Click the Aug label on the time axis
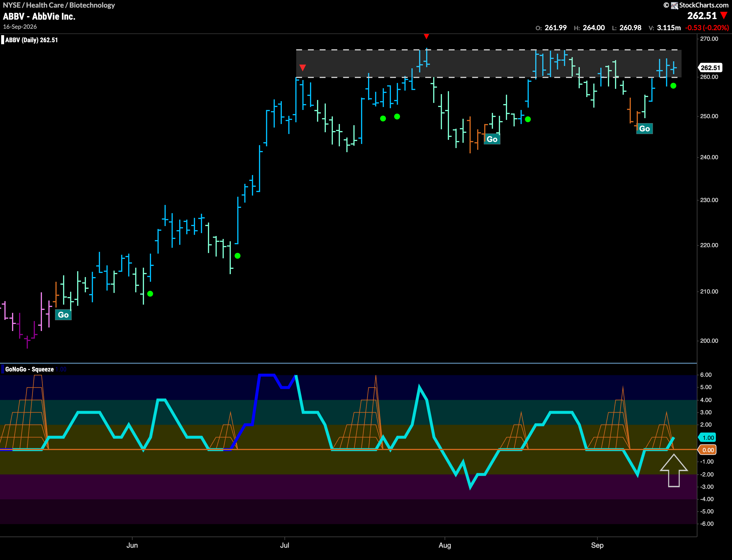The height and width of the screenshot is (560, 732). pyautogui.click(x=445, y=545)
